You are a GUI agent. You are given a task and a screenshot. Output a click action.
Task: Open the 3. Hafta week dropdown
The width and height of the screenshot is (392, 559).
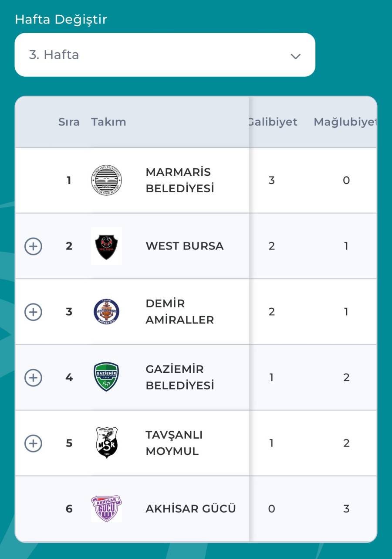coord(165,55)
